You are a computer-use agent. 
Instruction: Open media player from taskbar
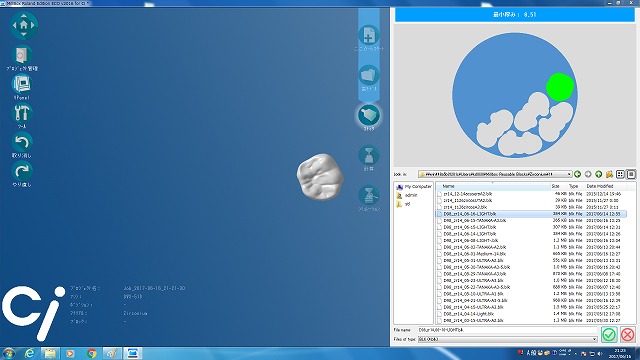(71, 353)
